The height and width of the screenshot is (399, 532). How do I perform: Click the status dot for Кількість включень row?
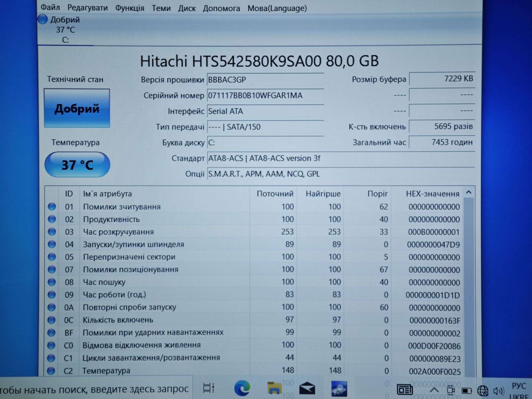click(x=52, y=320)
